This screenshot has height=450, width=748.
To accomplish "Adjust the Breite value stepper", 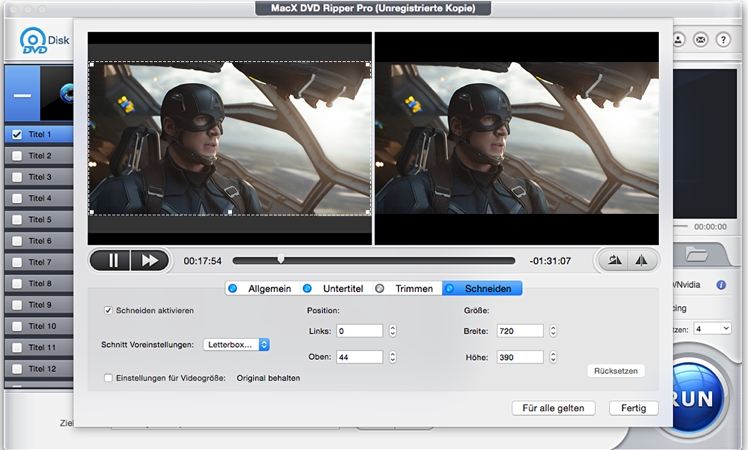I will pyautogui.click(x=553, y=331).
